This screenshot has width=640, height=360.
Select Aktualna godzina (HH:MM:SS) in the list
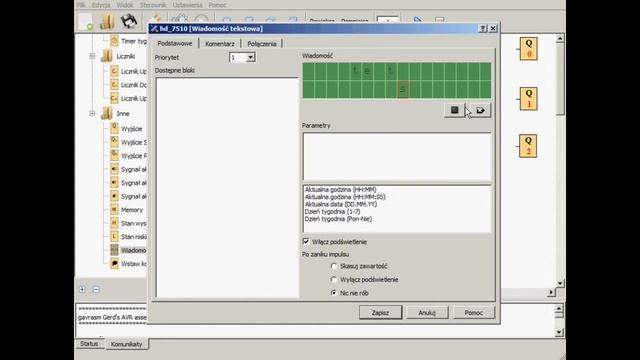pyautogui.click(x=345, y=197)
